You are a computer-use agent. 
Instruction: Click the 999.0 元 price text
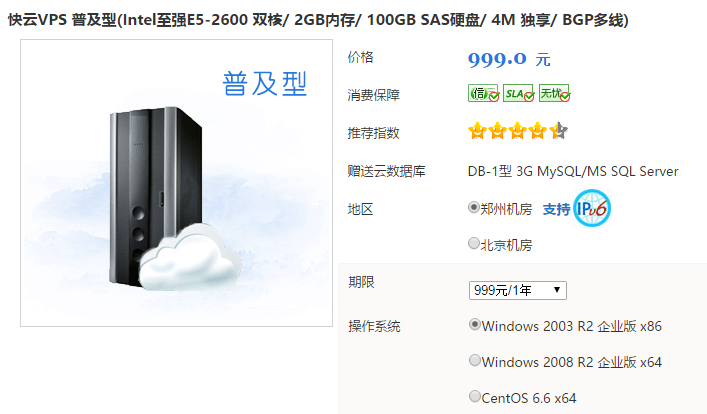click(x=509, y=59)
